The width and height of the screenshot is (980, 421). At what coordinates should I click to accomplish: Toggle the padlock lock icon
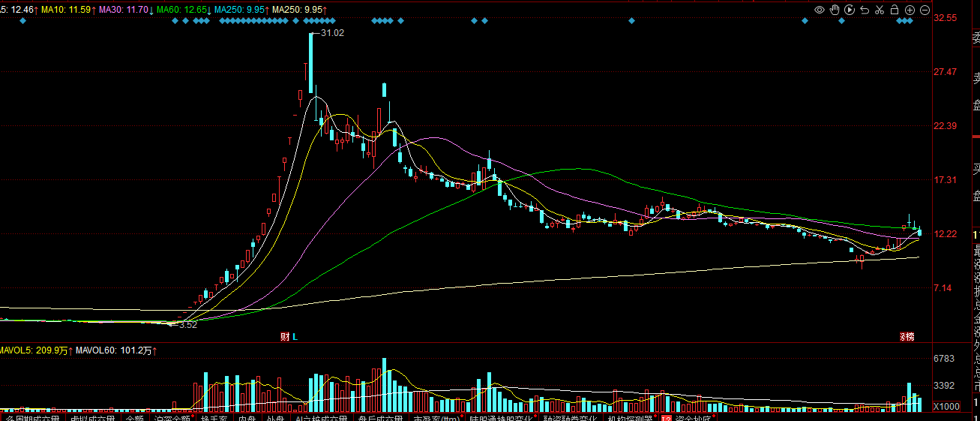(x=895, y=10)
